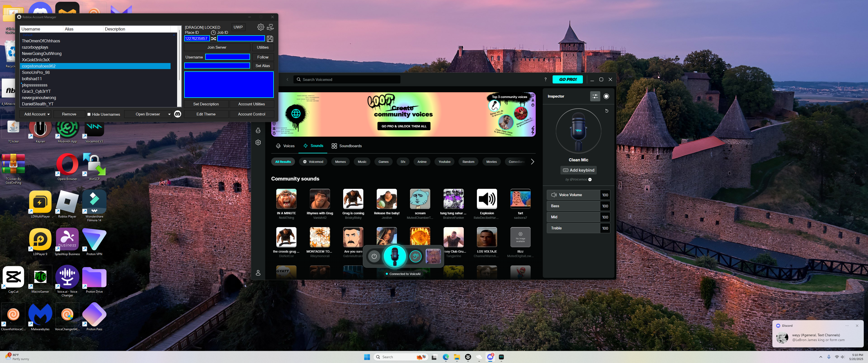Screen dimensions: 868x363
Task: Click the Discord icon in Account Manager
Action: (x=178, y=114)
